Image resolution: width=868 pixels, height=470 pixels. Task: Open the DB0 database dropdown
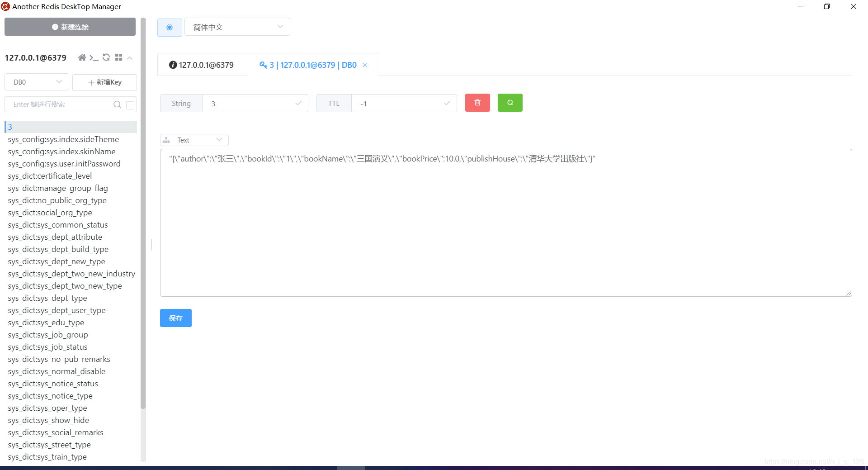36,82
